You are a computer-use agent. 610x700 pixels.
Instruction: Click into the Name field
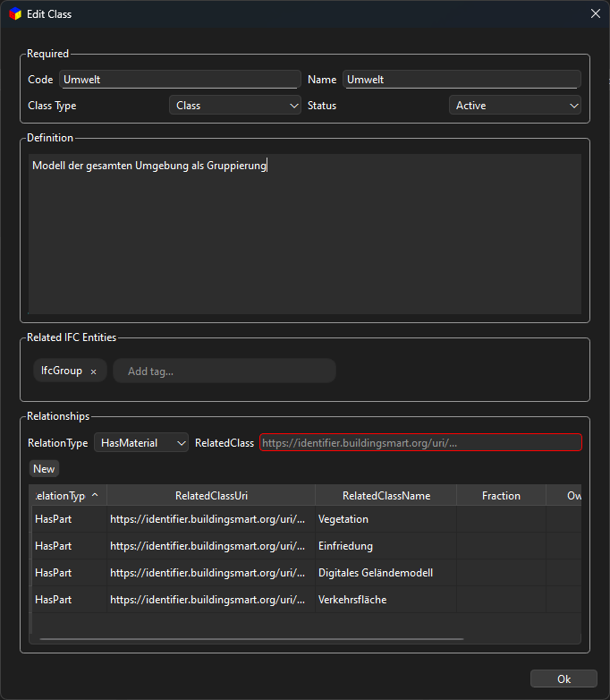462,80
